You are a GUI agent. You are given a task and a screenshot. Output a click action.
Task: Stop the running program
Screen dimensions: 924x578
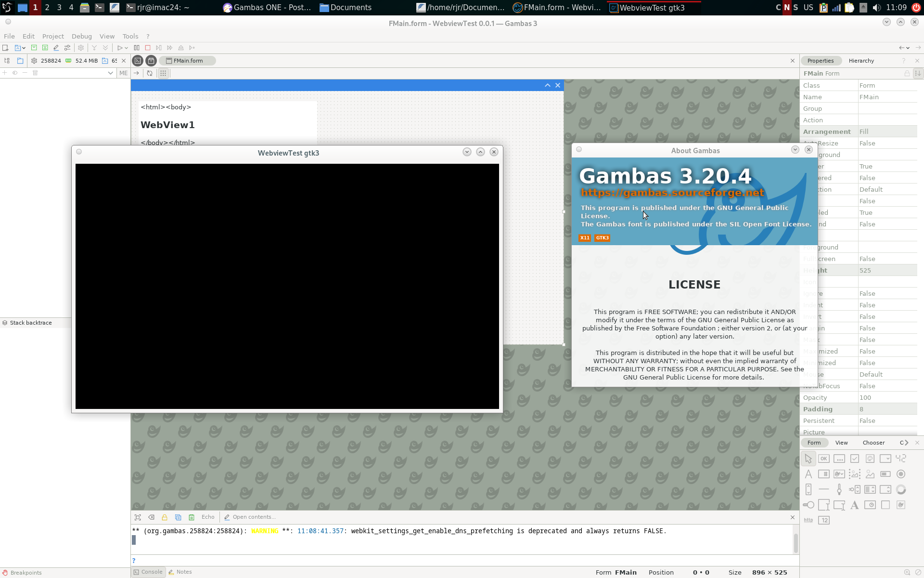point(148,48)
